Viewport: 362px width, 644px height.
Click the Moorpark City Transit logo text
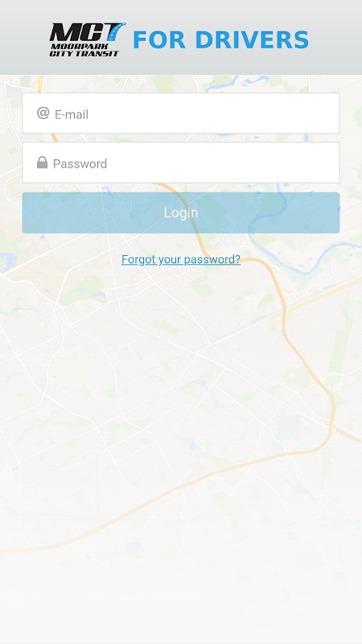(x=84, y=50)
